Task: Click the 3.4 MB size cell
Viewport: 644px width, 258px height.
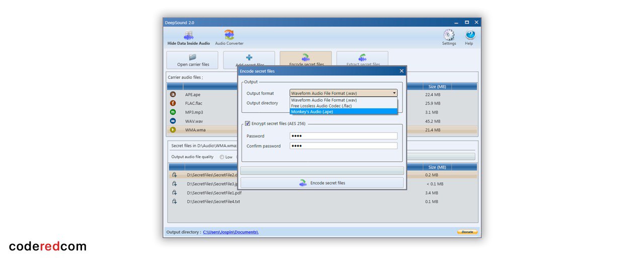Action: click(x=431, y=192)
